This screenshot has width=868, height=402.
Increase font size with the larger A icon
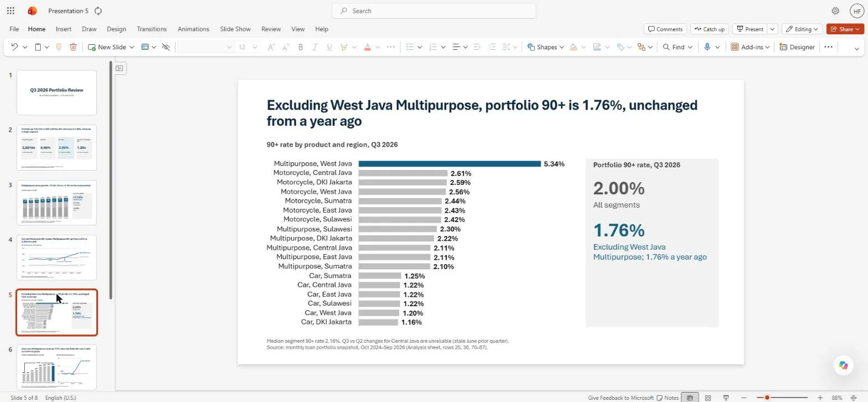point(271,47)
